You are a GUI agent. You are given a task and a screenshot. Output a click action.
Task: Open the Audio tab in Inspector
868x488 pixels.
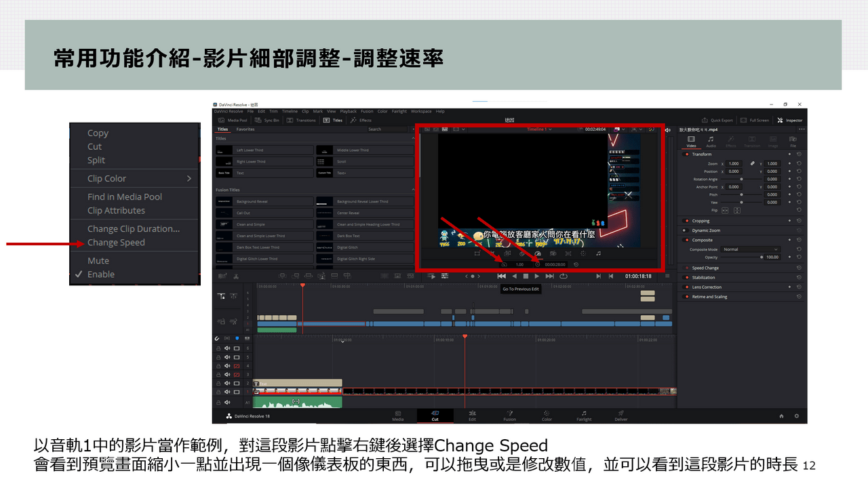pyautogui.click(x=711, y=142)
